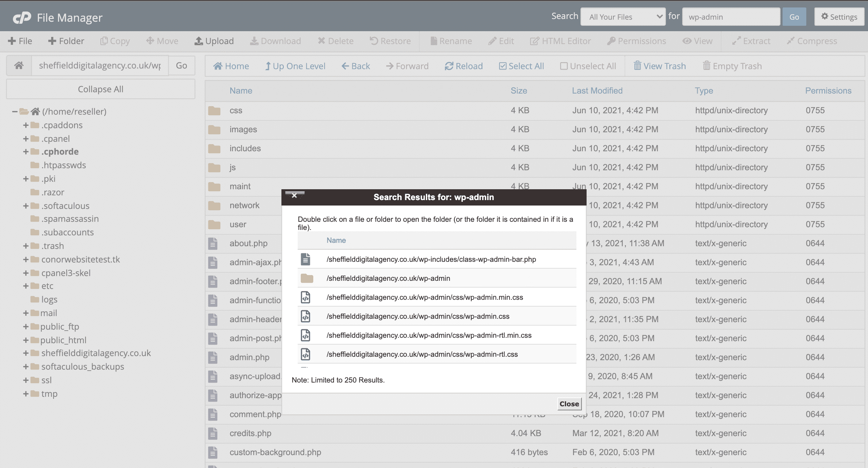
Task: Click the Permissions key icon
Action: pyautogui.click(x=611, y=41)
